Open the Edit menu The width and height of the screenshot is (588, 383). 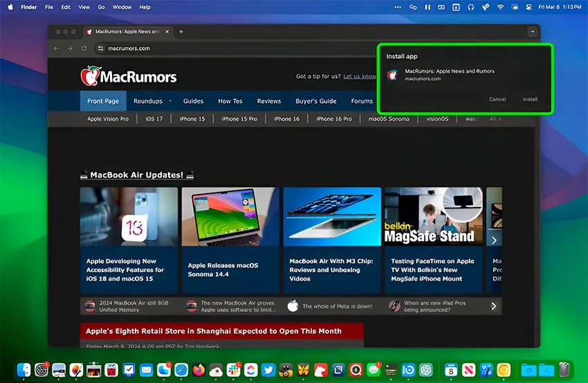pyautogui.click(x=66, y=7)
